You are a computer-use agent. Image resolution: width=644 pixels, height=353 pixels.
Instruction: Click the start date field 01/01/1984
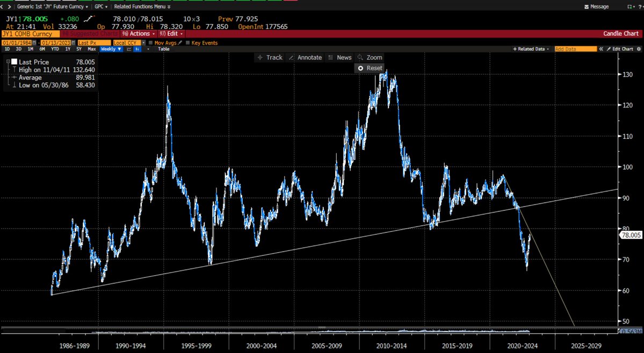coord(17,42)
